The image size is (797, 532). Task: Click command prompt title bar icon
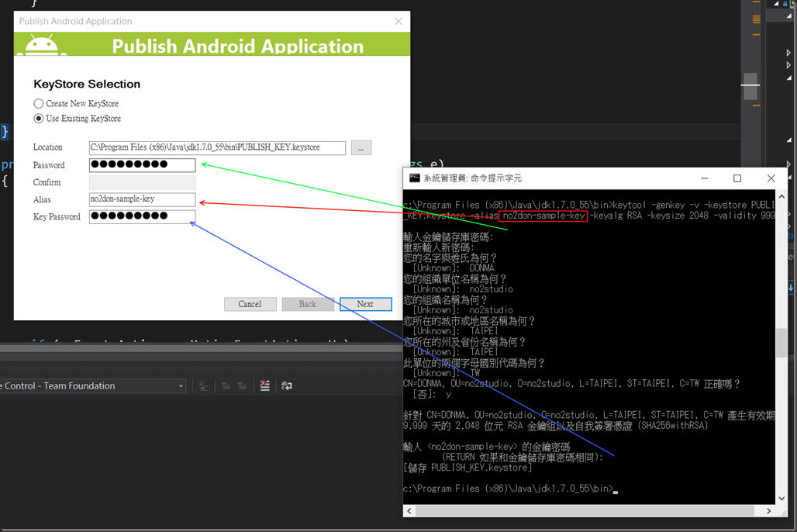coord(414,178)
